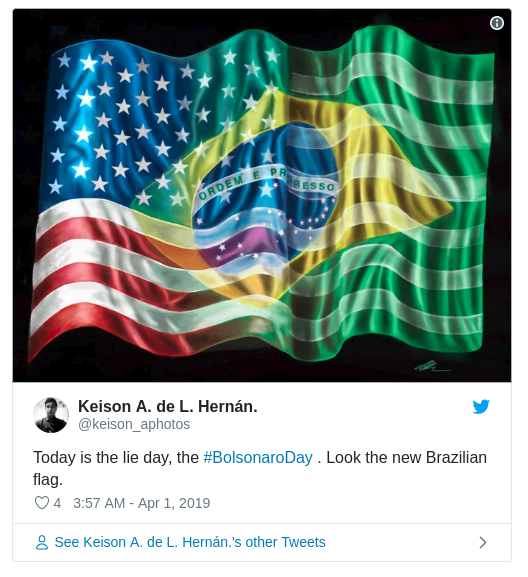Like the tweet with the heart icon
528x577 pixels.
click(x=42, y=503)
